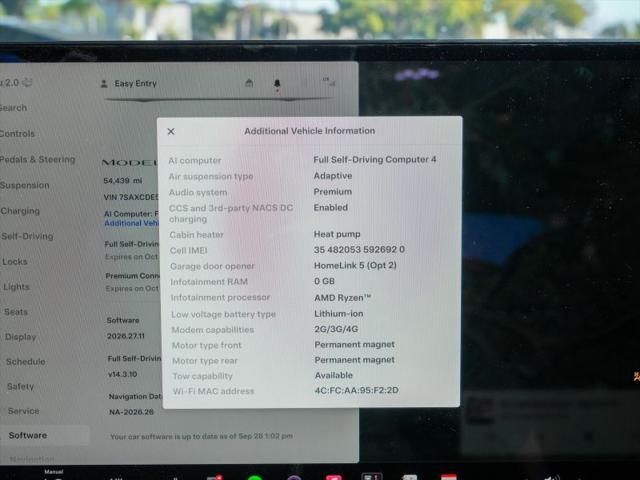Tap the 'Modem capabilities' label
Viewport: 640px width, 480px height.
click(x=213, y=330)
